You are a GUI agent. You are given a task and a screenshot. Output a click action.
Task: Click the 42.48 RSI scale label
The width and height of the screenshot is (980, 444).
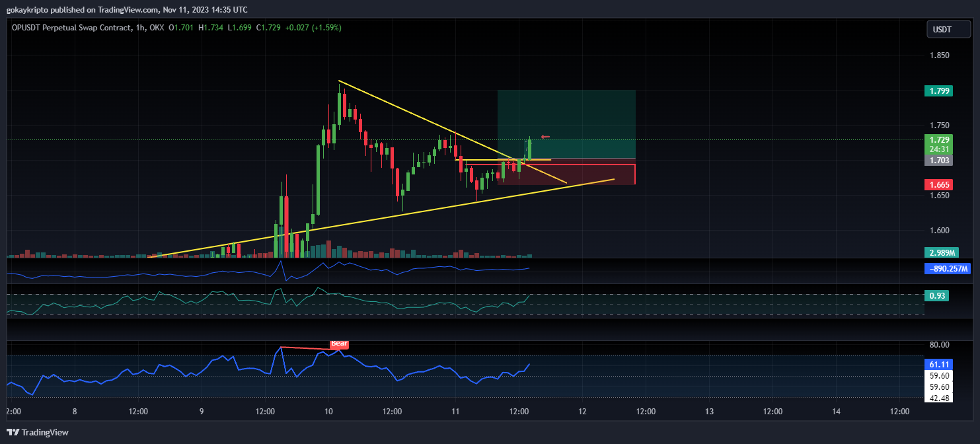click(940, 397)
